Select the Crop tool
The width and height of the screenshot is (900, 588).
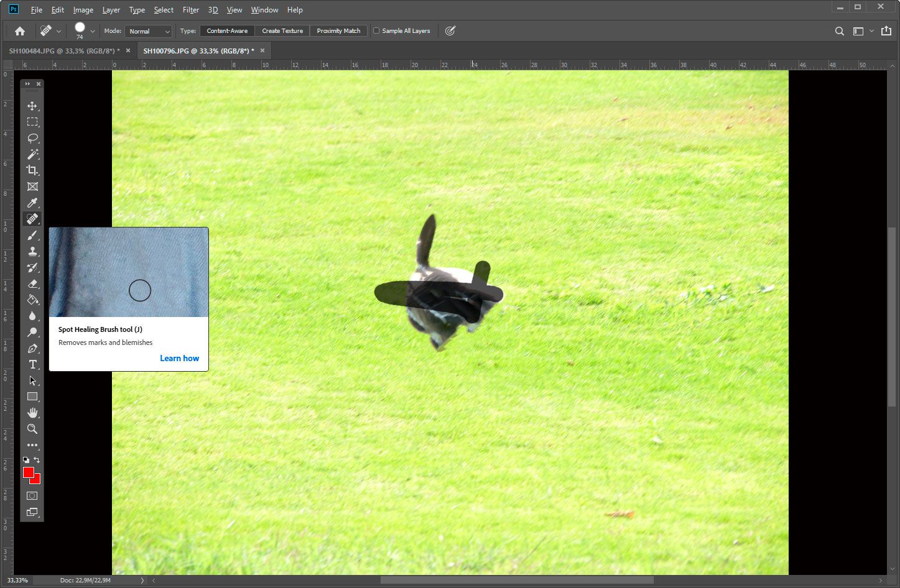tap(32, 170)
